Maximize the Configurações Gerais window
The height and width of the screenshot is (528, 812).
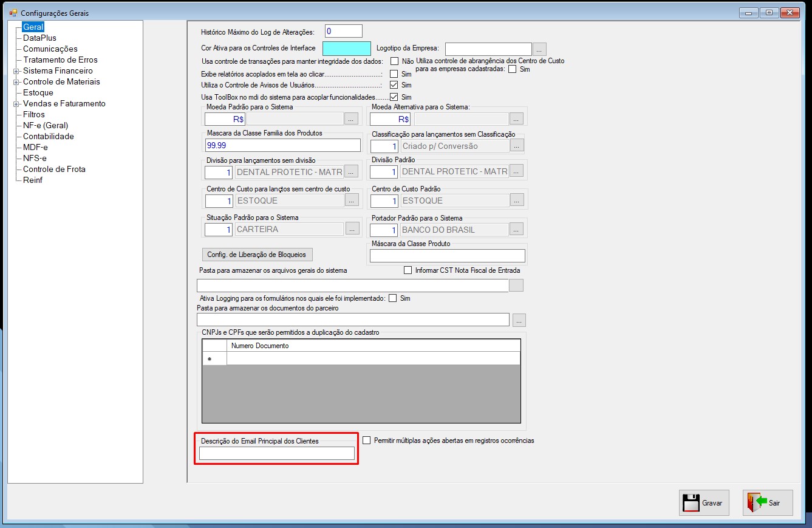click(769, 12)
